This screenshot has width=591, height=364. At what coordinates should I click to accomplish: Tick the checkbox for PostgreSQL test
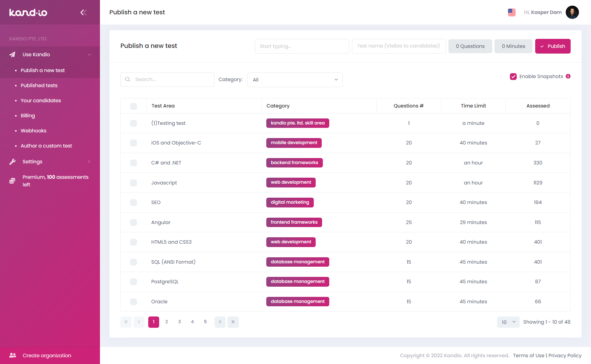pos(134,282)
